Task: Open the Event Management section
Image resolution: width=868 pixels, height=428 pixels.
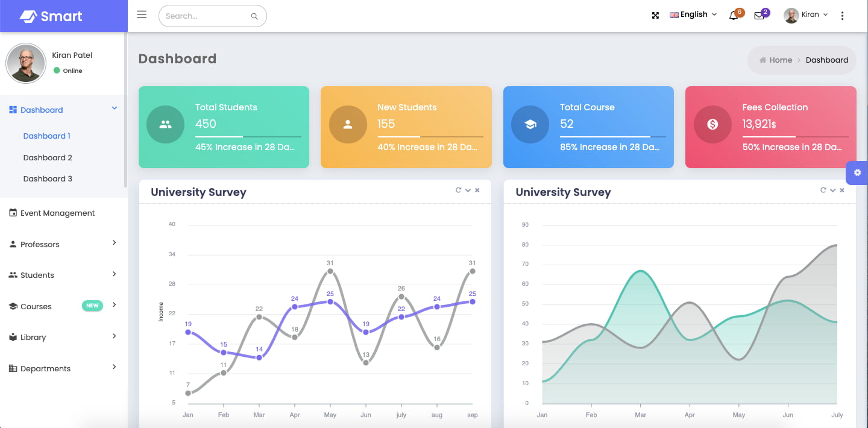Action: [58, 213]
